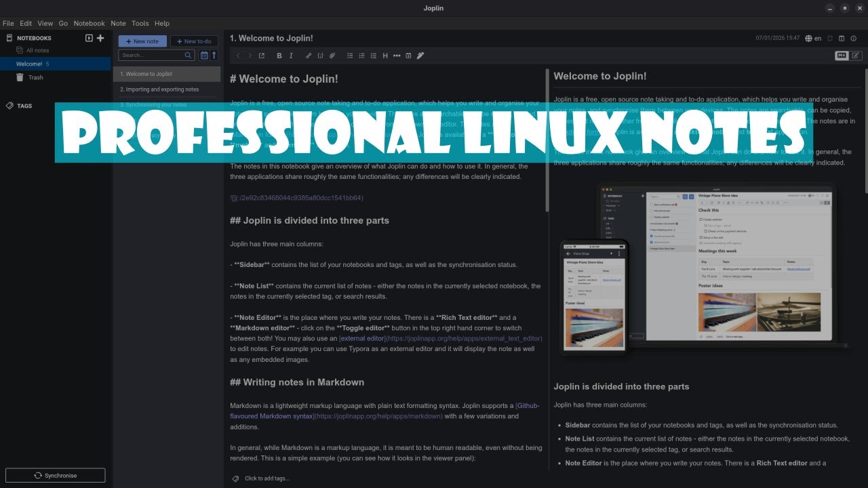868x488 pixels.
Task: Open the Note menu
Action: coord(118,23)
